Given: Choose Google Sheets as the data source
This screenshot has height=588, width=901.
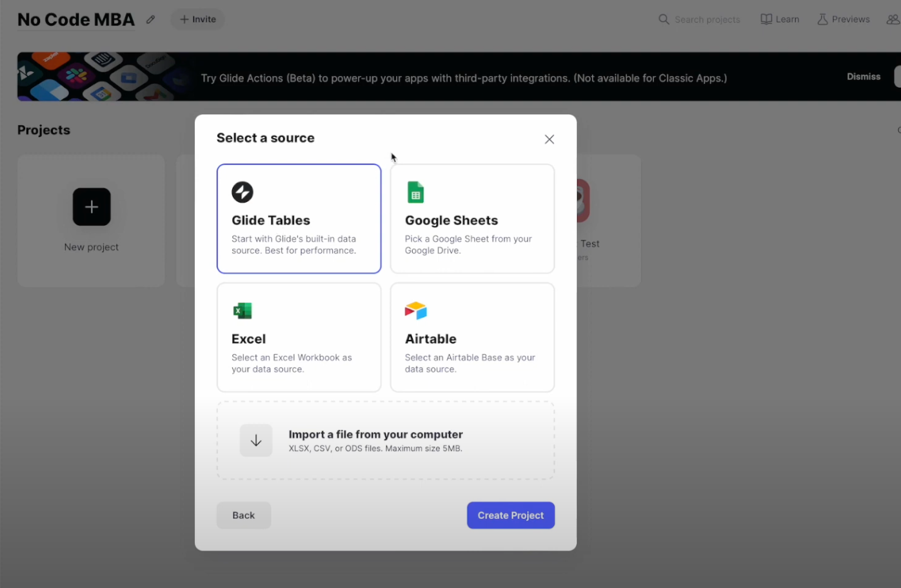Looking at the screenshot, I should [472, 219].
